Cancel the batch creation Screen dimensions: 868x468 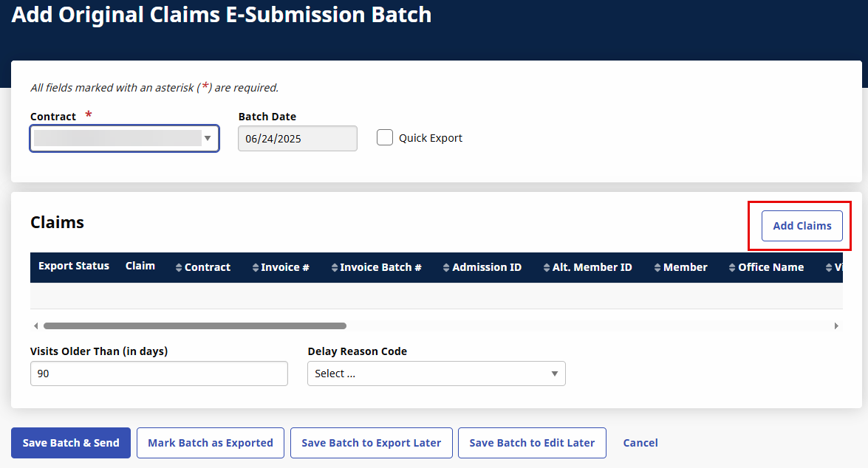(x=640, y=443)
